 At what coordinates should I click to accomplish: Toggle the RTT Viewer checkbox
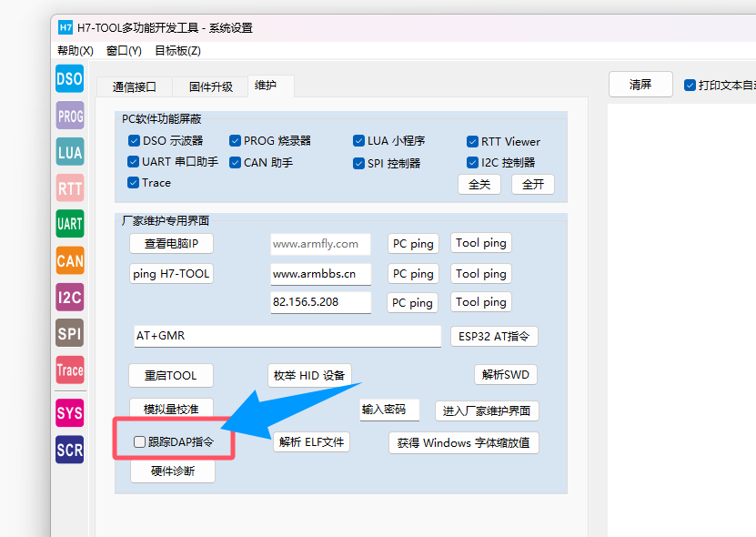point(472,142)
